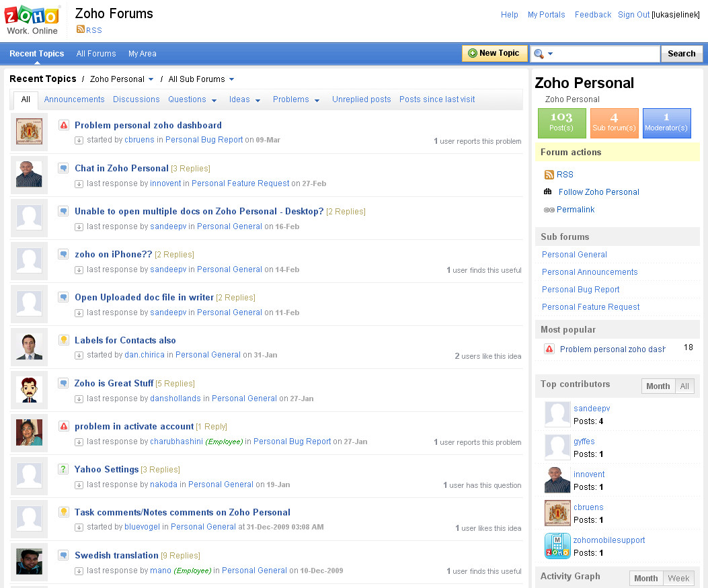Screen dimensions: 708x588
Task: Click innovent avatar in Top contributors
Action: (x=557, y=480)
